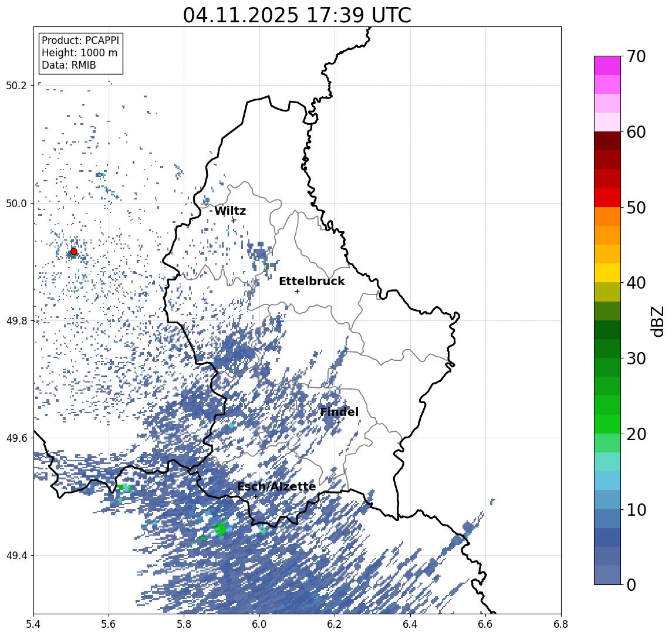Viewport: 672px width, 636px height.
Task: Click the Wiltz station cross marker
Action: click(234, 221)
